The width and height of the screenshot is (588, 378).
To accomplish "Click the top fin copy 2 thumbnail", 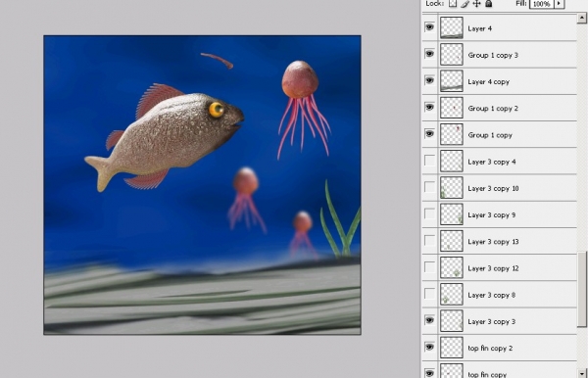I will click(452, 348).
